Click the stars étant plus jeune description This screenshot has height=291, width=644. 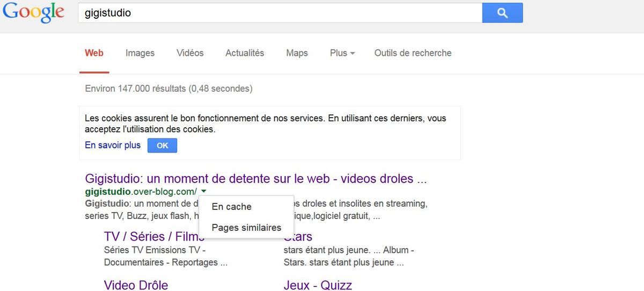click(x=348, y=257)
